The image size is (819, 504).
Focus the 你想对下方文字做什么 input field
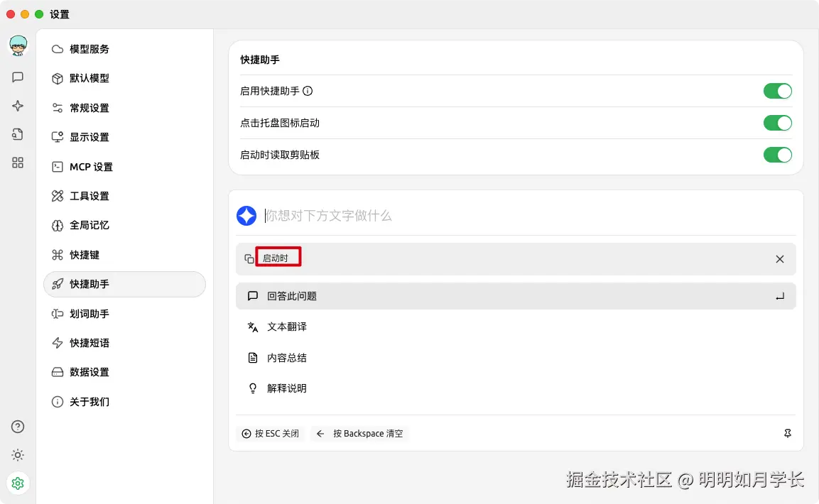pos(528,216)
